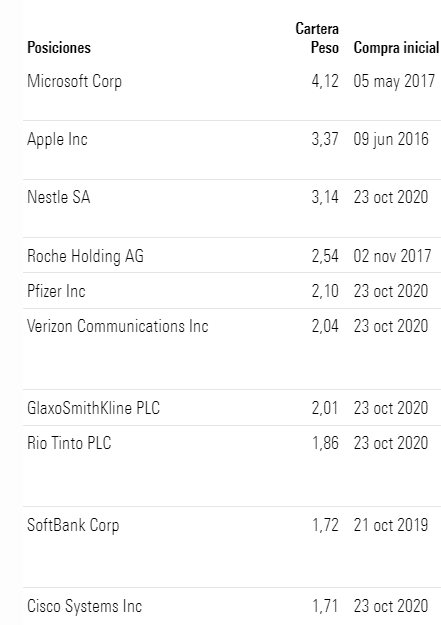The height and width of the screenshot is (625, 441).
Task: Open Rio Tinto PLC position
Action: (69, 443)
